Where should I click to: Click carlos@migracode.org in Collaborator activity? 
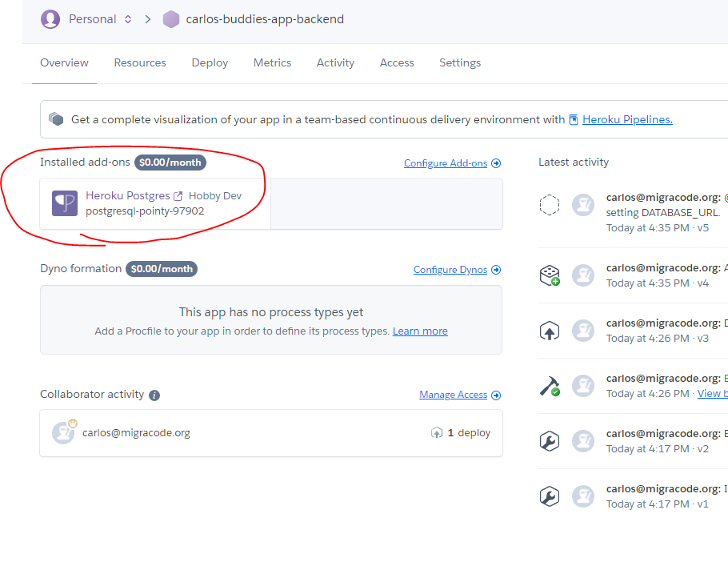[137, 433]
